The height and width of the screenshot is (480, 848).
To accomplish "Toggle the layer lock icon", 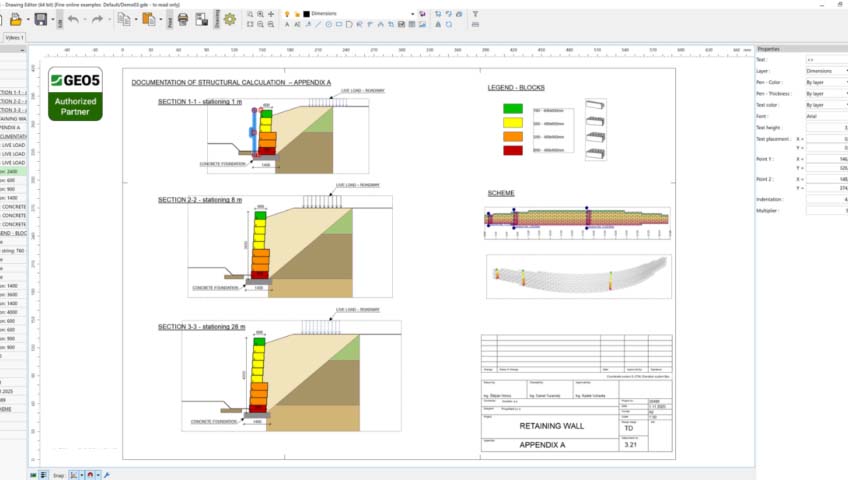I will point(296,14).
